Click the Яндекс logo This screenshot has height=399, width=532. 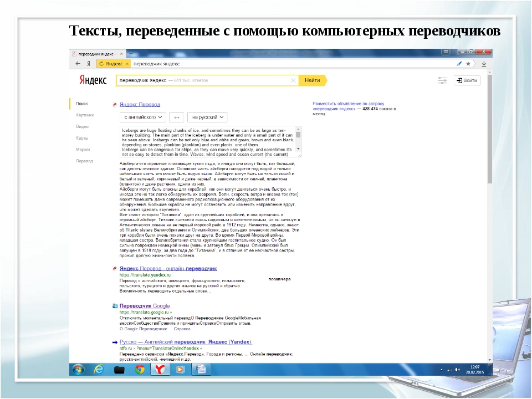point(93,80)
